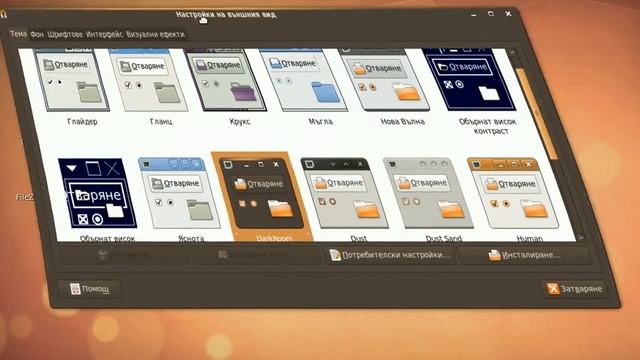Image resolution: width=640 pixels, height=360 pixels.
Task: Switch to the Фон tab
Action: tap(37, 34)
